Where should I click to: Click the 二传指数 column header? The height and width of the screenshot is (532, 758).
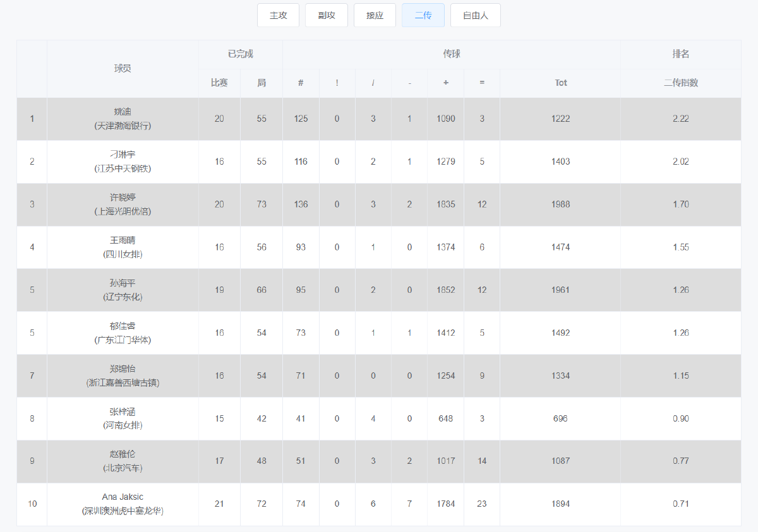click(680, 83)
